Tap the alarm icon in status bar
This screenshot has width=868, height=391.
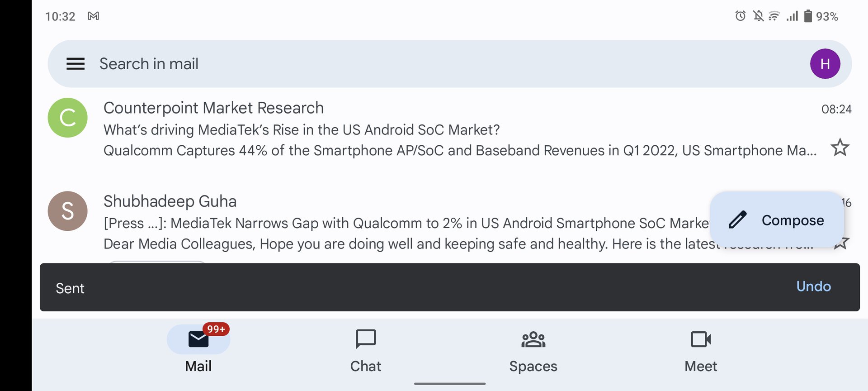[x=740, y=16]
